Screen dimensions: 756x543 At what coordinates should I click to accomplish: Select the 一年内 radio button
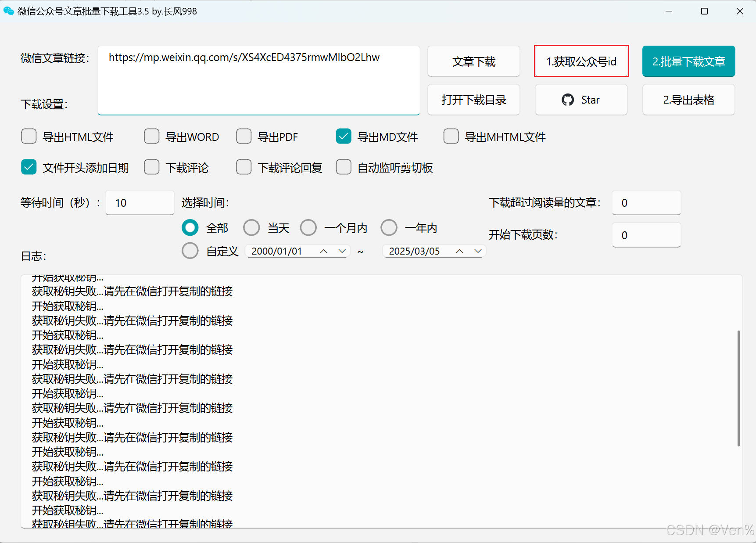pos(389,228)
